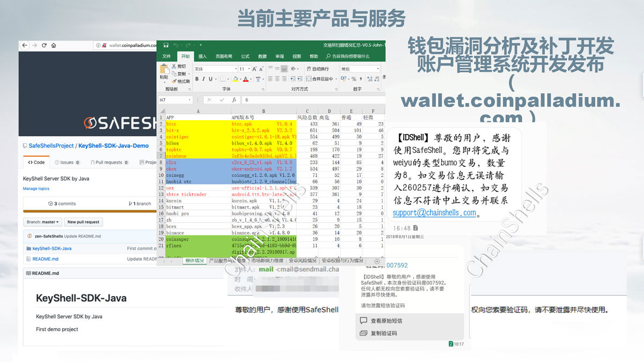The image size is (644, 362).
Task: Click Wrap Text (自动换行) button
Action: click(318, 69)
